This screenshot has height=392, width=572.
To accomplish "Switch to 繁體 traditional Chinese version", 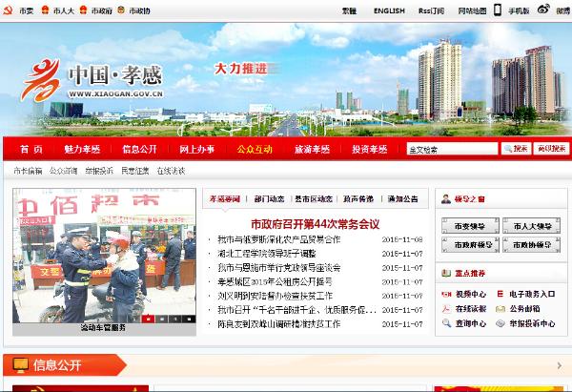I will (349, 10).
